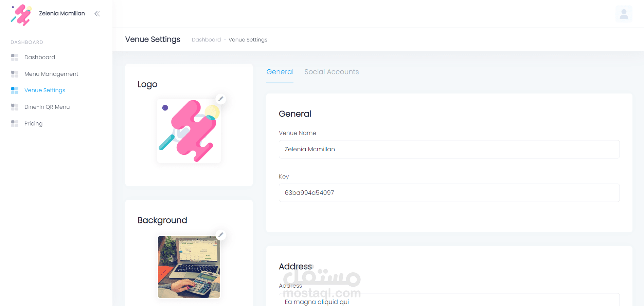Image resolution: width=644 pixels, height=306 pixels.
Task: Open Dashboard from the sidebar
Action: point(40,57)
